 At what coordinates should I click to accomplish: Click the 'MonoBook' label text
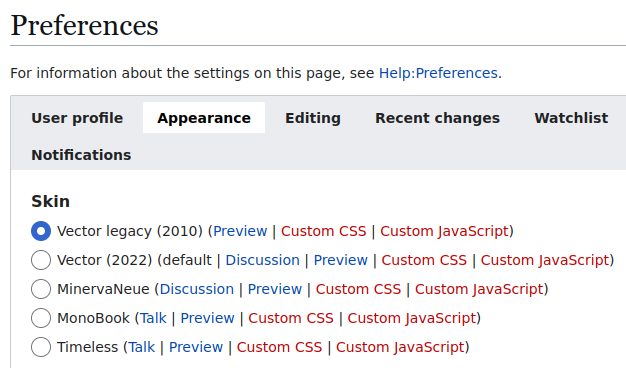[x=93, y=318]
